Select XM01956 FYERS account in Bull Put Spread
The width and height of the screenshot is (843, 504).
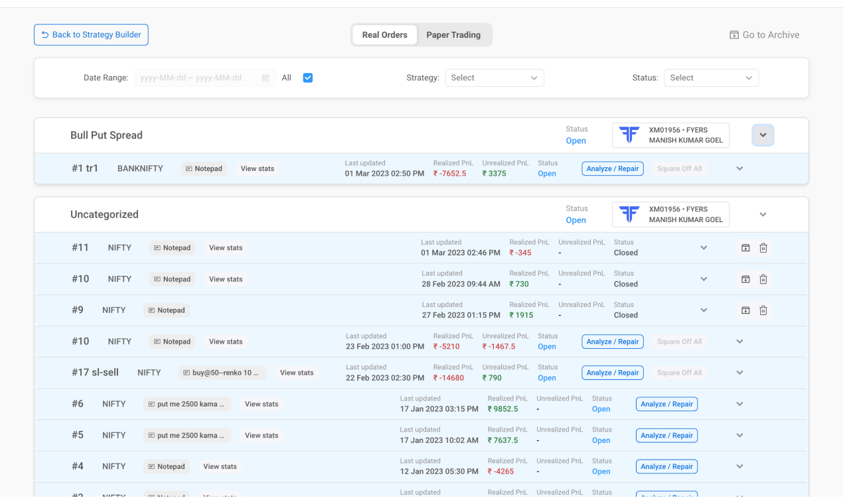670,135
